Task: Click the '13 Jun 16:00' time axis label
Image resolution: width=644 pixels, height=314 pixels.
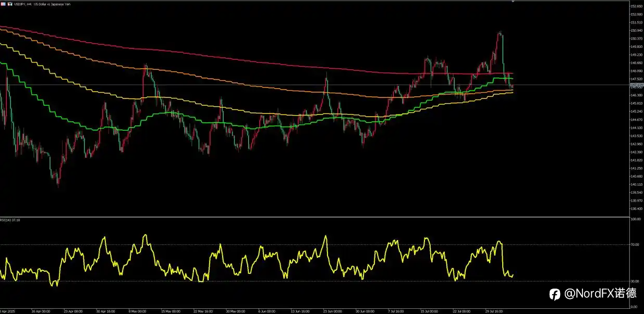Action: click(x=301, y=311)
